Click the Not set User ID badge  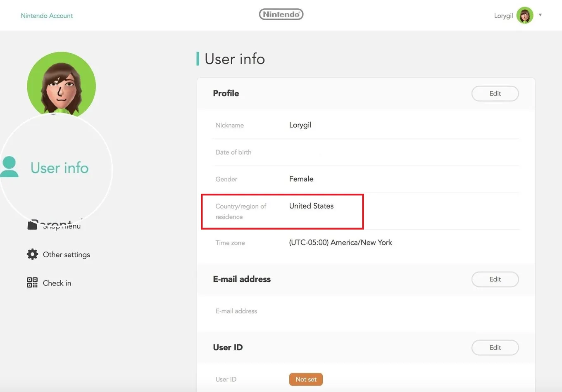point(306,379)
